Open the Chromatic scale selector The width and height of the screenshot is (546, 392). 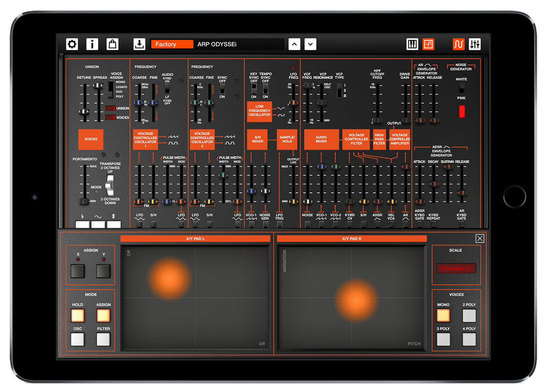tap(456, 268)
